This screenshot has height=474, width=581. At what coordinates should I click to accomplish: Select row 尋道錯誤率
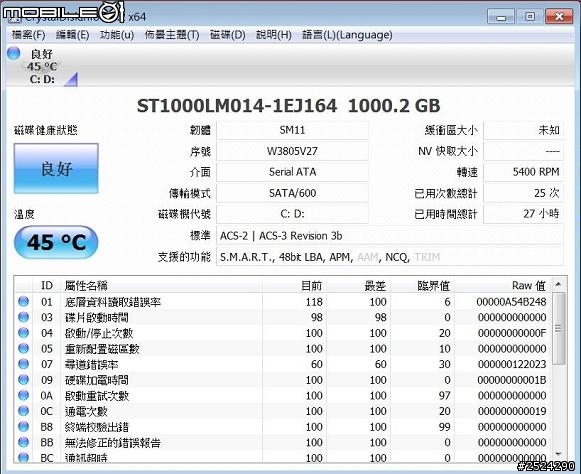click(x=283, y=364)
